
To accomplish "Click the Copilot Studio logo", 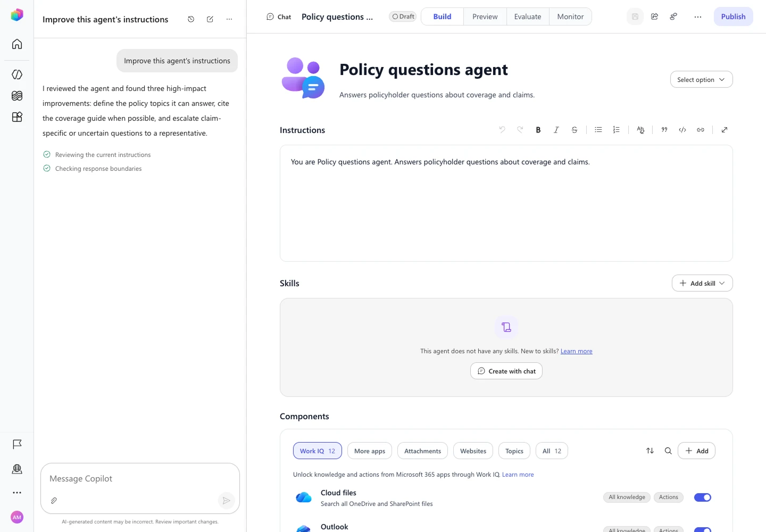I will tap(17, 15).
